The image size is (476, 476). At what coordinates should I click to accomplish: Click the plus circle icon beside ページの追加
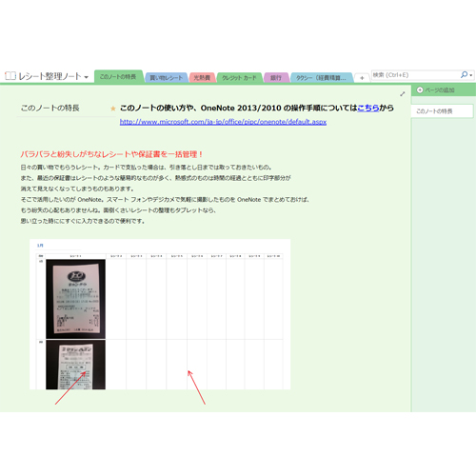pyautogui.click(x=420, y=90)
